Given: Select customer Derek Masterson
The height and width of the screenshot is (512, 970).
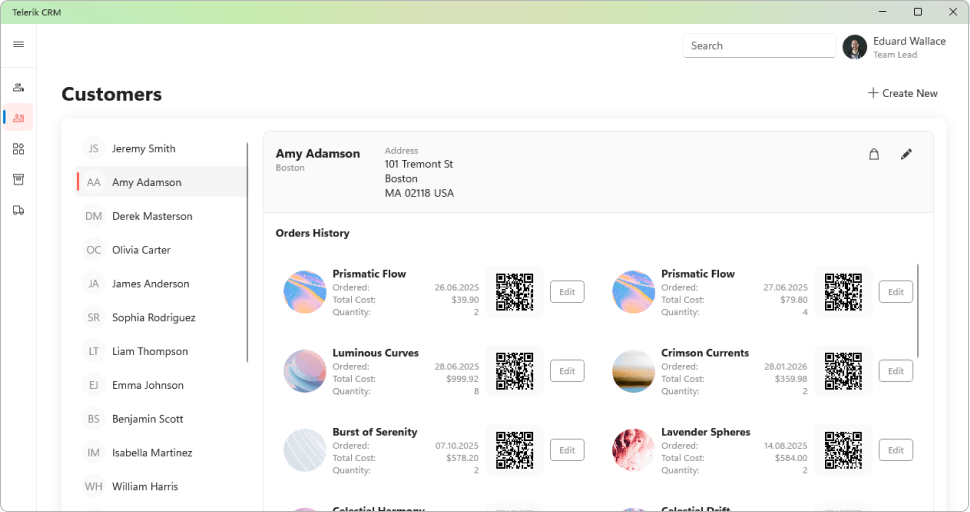Looking at the screenshot, I should tap(161, 216).
